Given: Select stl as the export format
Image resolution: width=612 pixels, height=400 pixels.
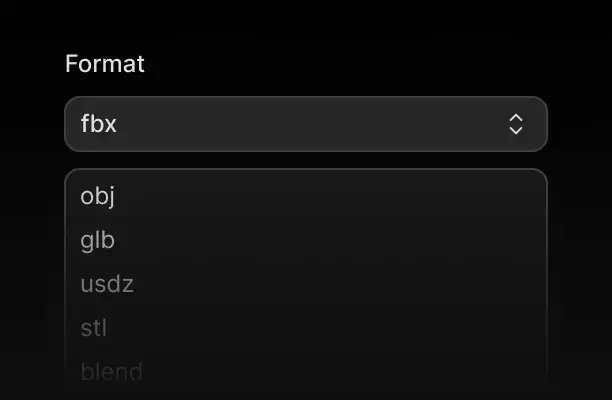Looking at the screenshot, I should [x=94, y=328].
